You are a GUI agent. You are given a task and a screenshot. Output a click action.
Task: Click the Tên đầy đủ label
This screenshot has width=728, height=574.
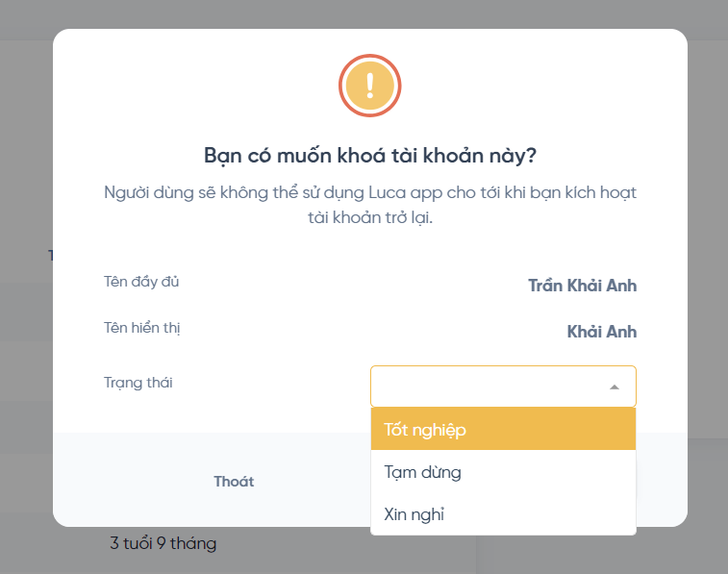141,282
